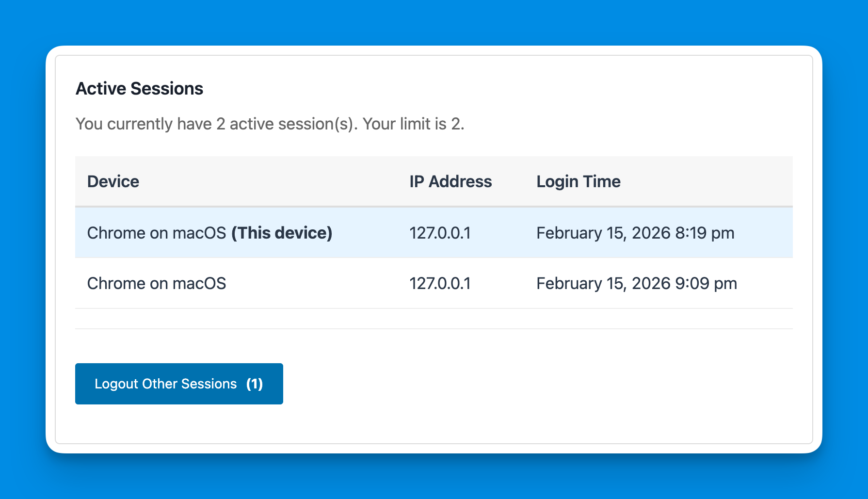Click the Chrome on macOS text in highlighted row

(x=156, y=233)
